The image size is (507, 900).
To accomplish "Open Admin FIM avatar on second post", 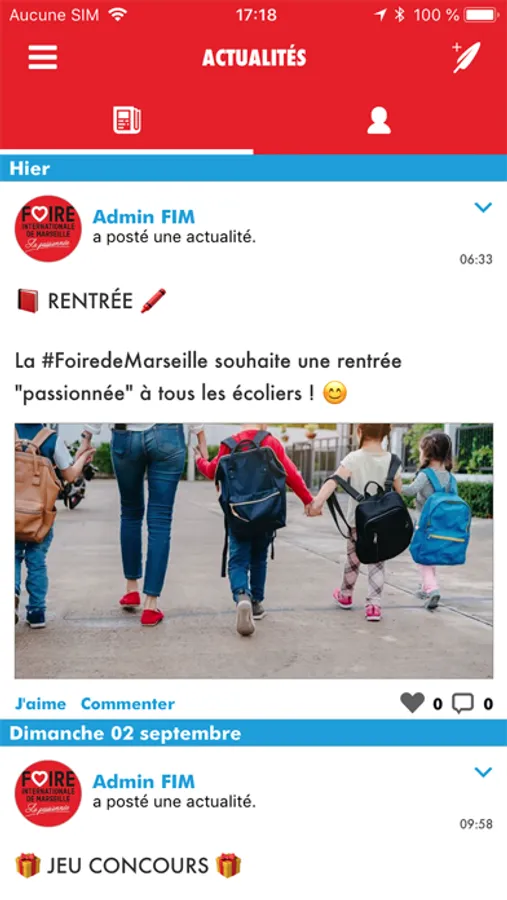I will (48, 793).
